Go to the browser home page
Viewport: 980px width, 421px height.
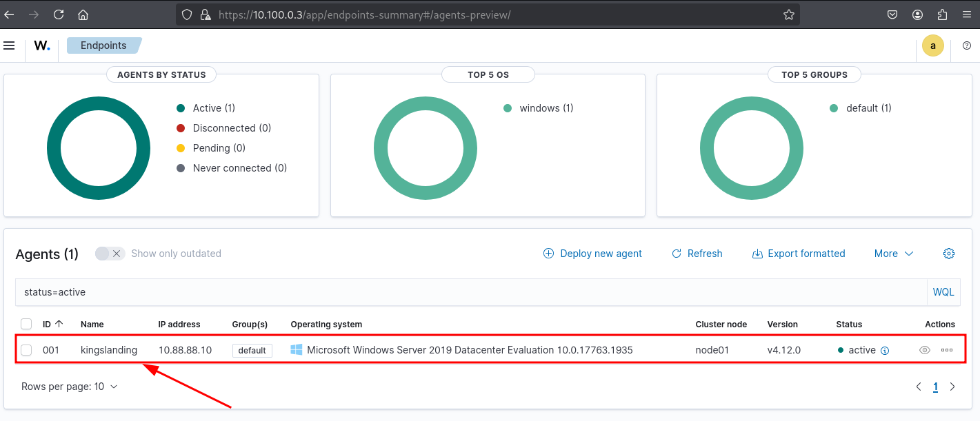(83, 14)
